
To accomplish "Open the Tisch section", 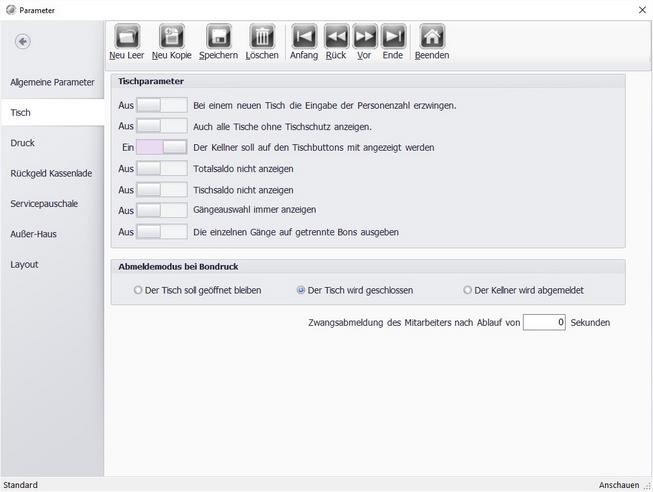I will [52, 112].
